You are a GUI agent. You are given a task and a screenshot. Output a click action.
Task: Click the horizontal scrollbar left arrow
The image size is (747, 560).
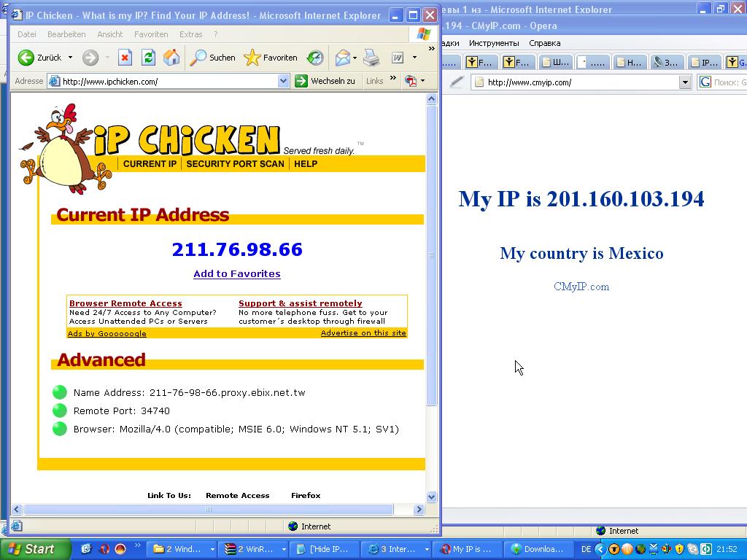16,509
